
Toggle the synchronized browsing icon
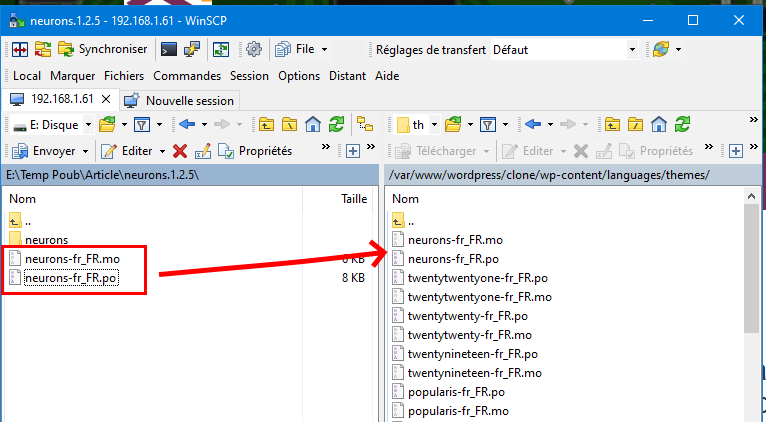pos(221,49)
